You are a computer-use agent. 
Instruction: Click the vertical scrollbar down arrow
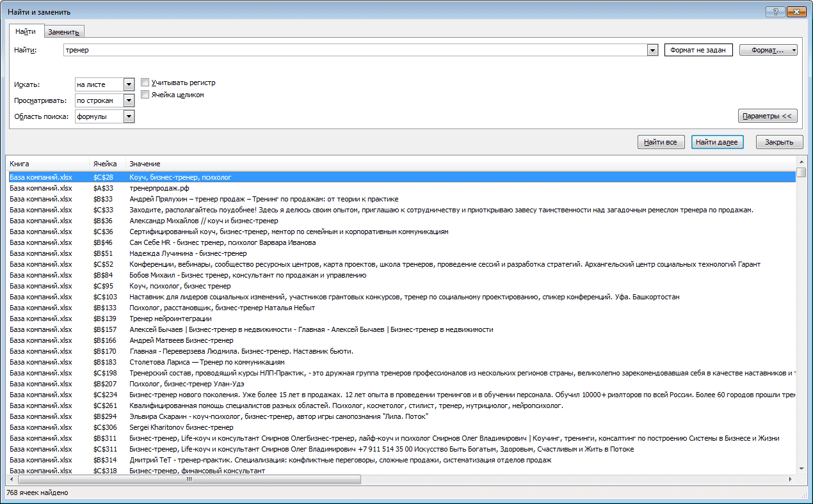[x=801, y=468]
